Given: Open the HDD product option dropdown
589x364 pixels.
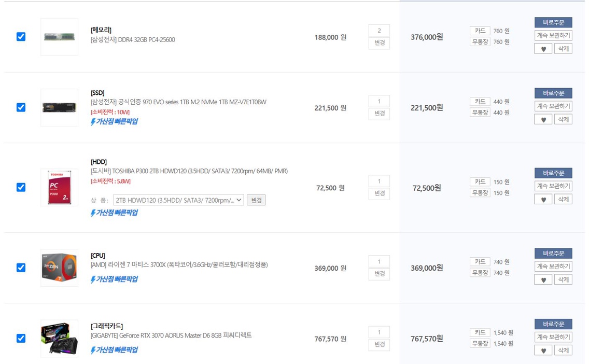Looking at the screenshot, I should (x=178, y=200).
